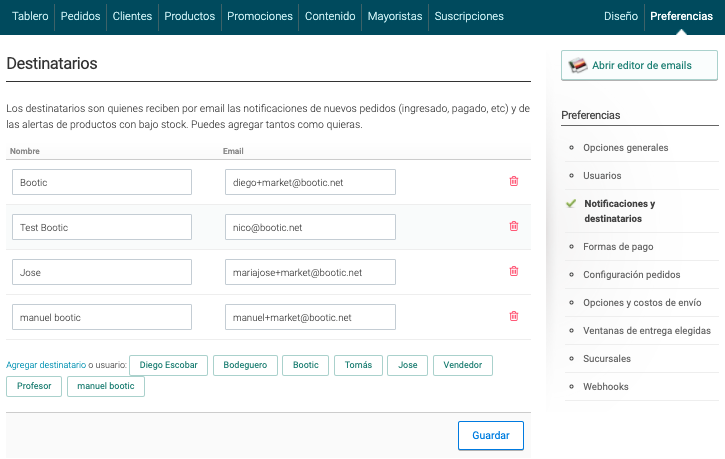
Task: Remove the manuel bootic recipient row
Action: pos(514,316)
